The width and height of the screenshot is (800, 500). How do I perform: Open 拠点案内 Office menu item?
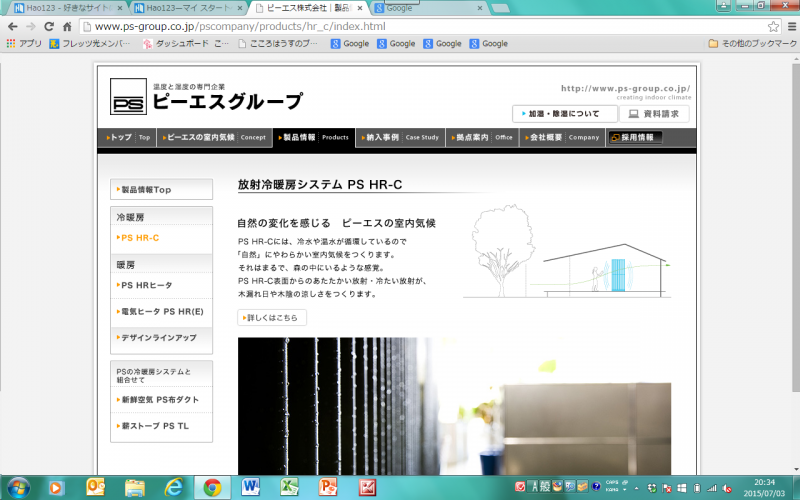(x=482, y=137)
